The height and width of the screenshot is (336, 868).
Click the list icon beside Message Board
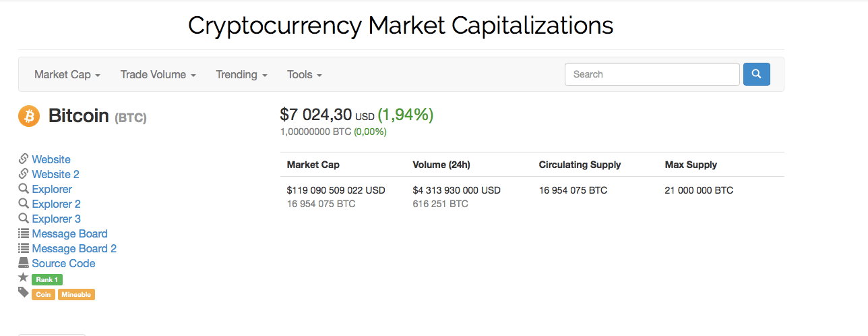(x=24, y=233)
